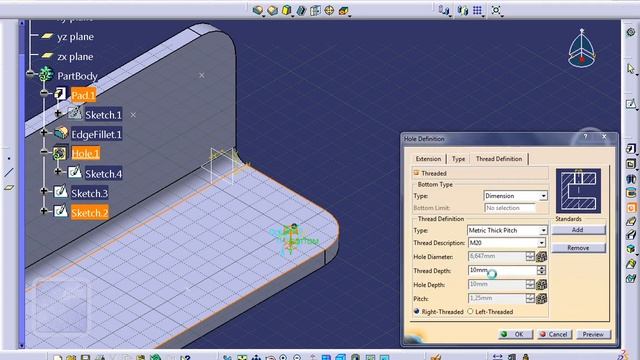This screenshot has height=360, width=640.
Task: Collapse the PartBody node
Action: [x=30, y=74]
